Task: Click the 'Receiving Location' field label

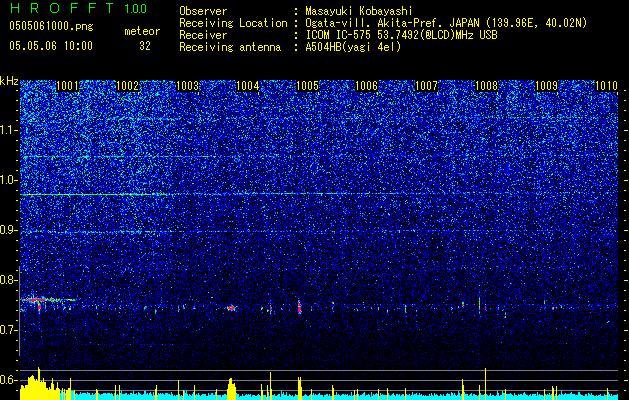Action: pyautogui.click(x=233, y=23)
